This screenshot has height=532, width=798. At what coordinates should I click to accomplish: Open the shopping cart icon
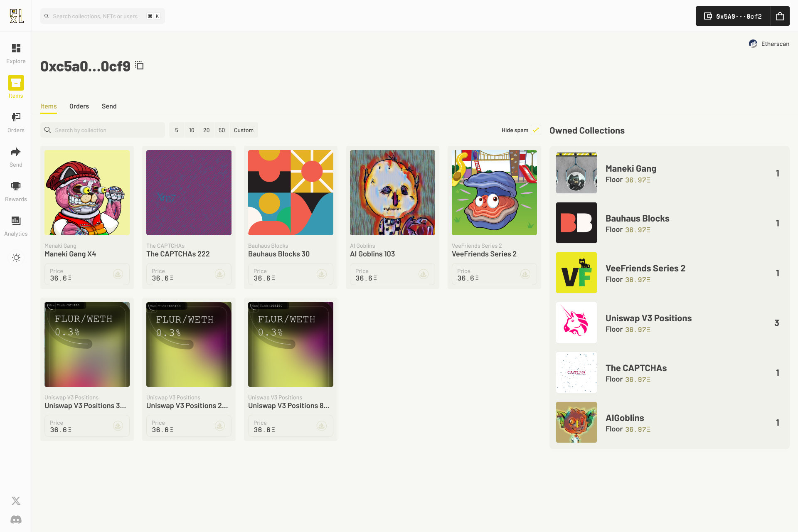780,16
